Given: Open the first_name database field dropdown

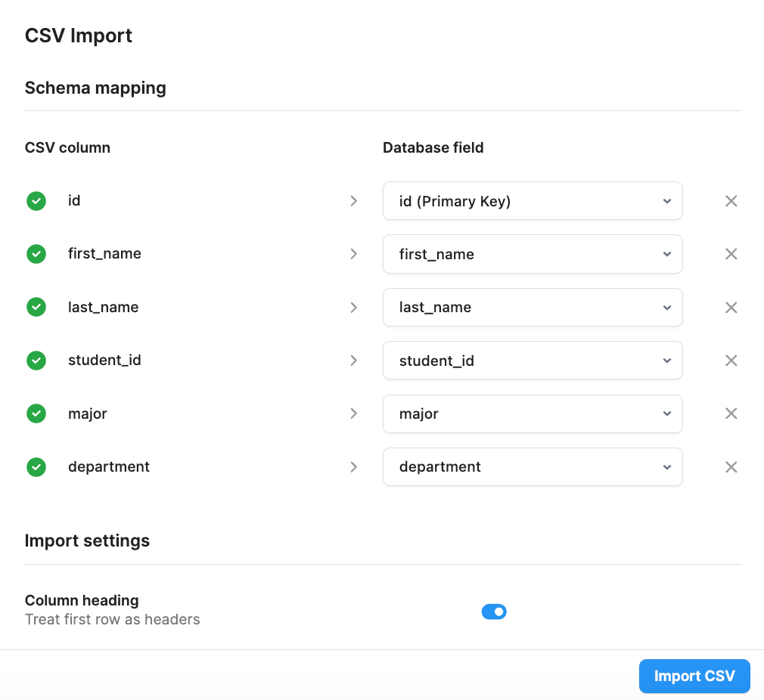Looking at the screenshot, I should [533, 254].
